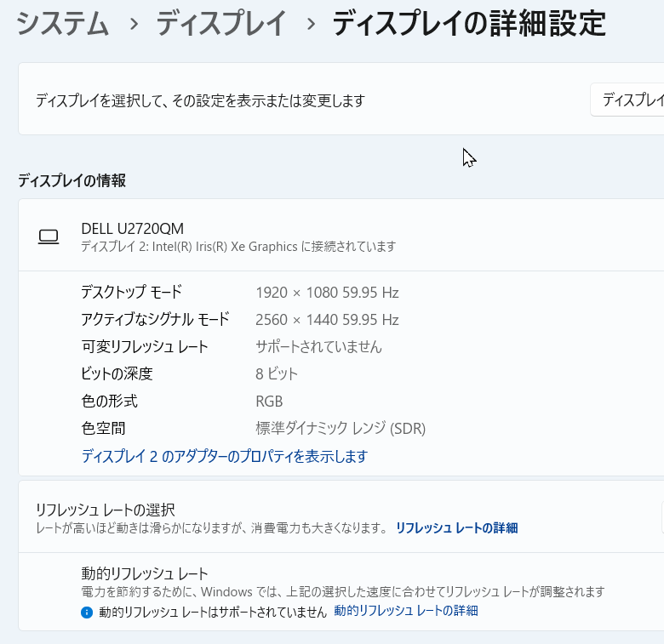Click the laptop monitor icon beside DELL U2720QM

(x=49, y=237)
